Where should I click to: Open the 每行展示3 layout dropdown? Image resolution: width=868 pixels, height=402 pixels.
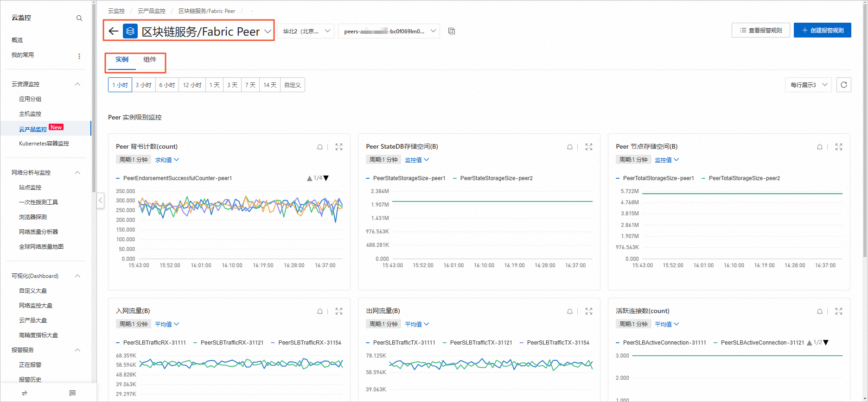(x=808, y=85)
